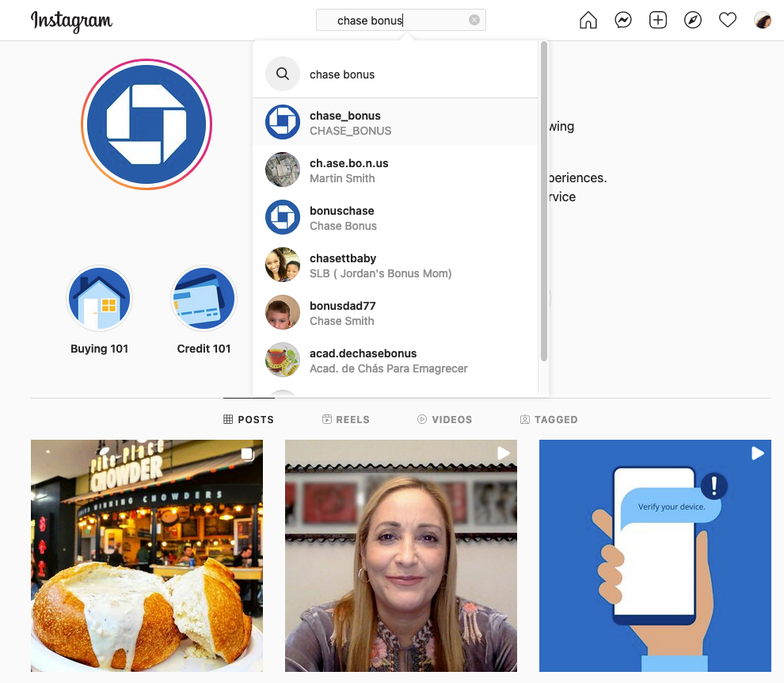This screenshot has width=784, height=683.
Task: Click the ch.ase.bo.n.us money avatar
Action: [283, 170]
